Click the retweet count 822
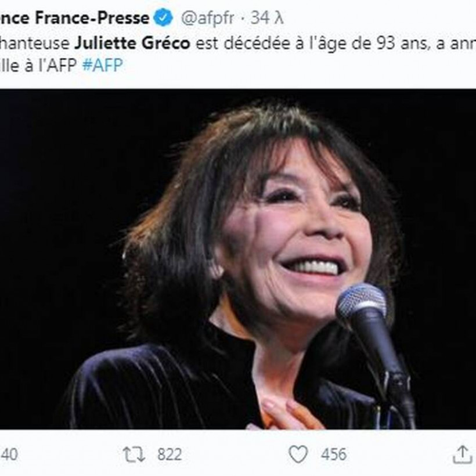Image resolution: width=476 pixels, height=476 pixels. 170,454
